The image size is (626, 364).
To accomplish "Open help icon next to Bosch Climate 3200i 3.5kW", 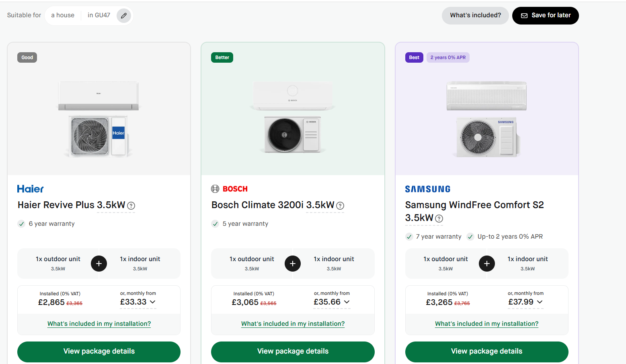I will (x=340, y=206).
